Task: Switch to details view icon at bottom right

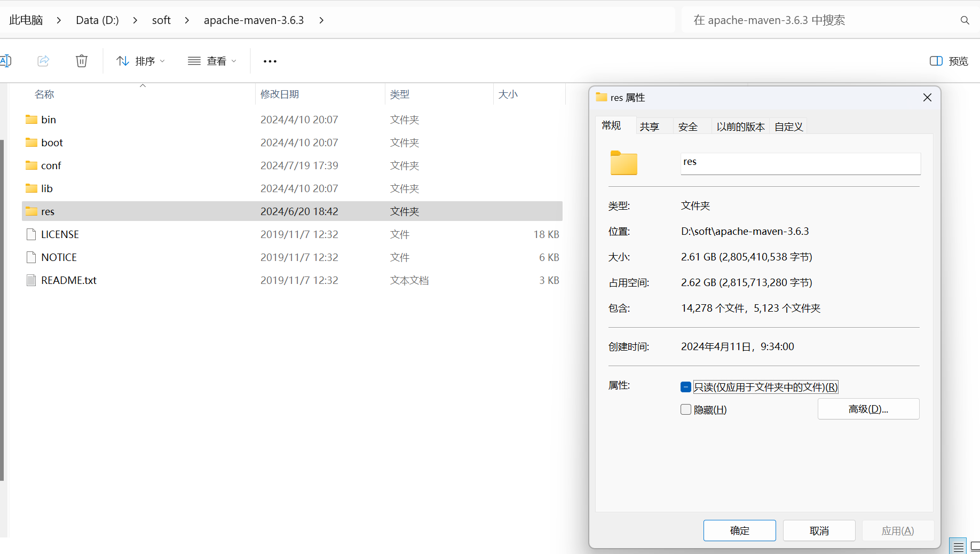Action: 958,547
